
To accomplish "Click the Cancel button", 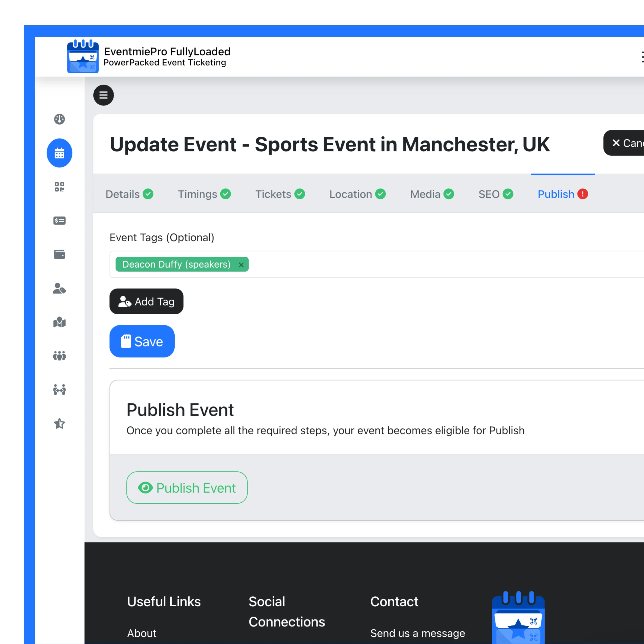I will (x=624, y=143).
